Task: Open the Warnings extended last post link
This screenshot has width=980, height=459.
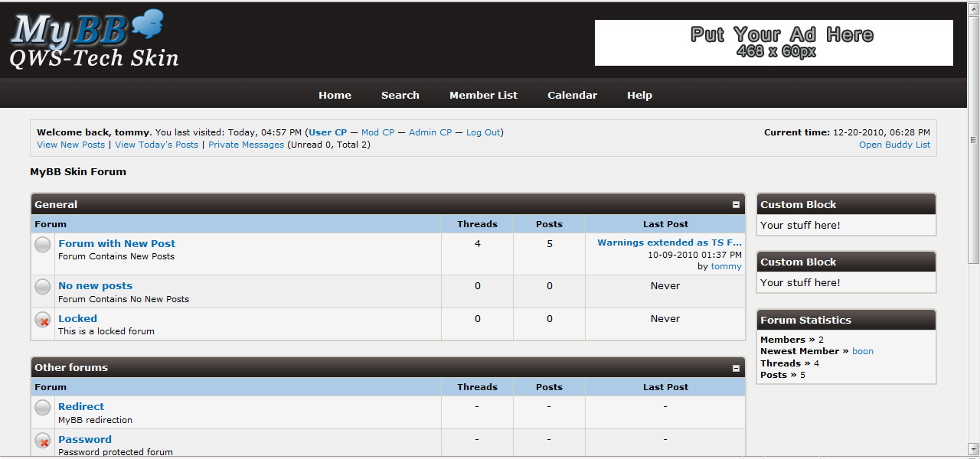Action: pos(669,243)
